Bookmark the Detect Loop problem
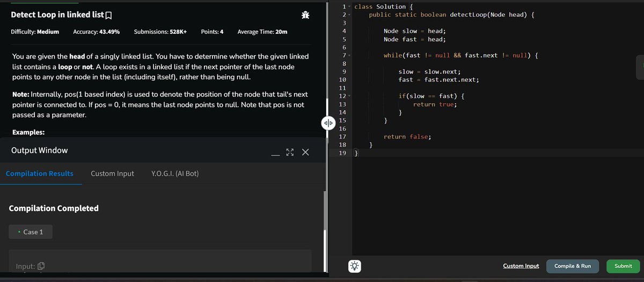 click(x=109, y=15)
